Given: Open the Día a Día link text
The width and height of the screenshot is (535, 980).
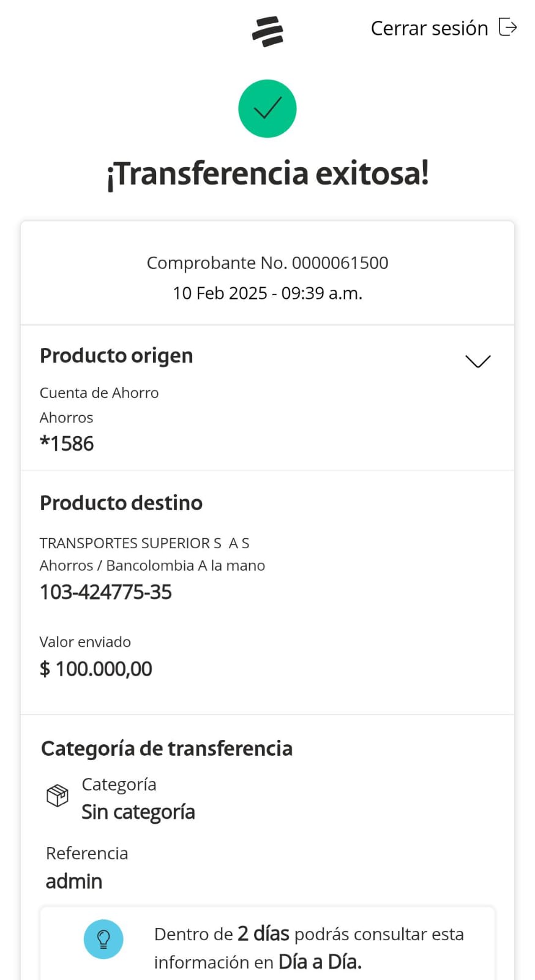Looking at the screenshot, I should [x=320, y=962].
